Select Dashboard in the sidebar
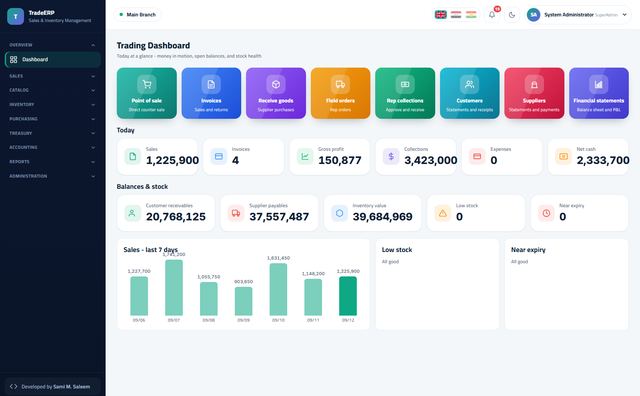Image resolution: width=640 pixels, height=396 pixels. click(x=53, y=60)
